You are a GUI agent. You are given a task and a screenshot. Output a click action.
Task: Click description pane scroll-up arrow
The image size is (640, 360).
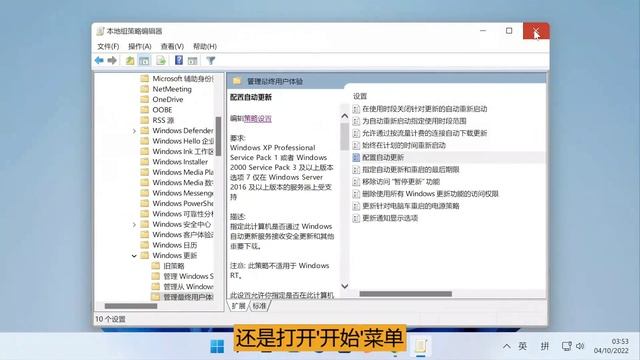(x=344, y=116)
